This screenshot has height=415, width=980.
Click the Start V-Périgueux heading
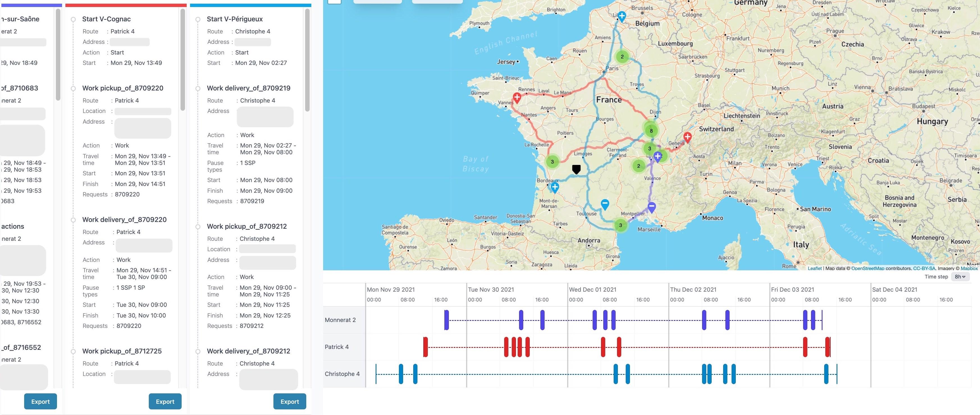pos(235,19)
